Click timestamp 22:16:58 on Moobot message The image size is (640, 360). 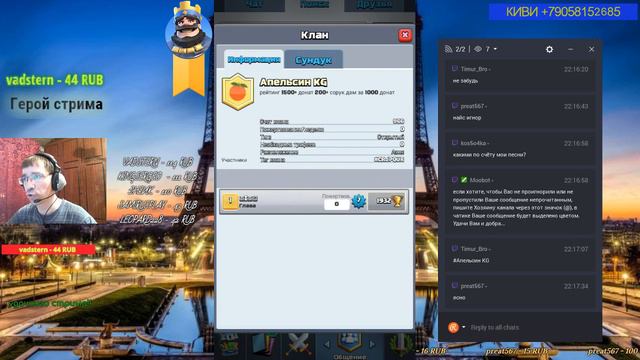[x=576, y=180]
